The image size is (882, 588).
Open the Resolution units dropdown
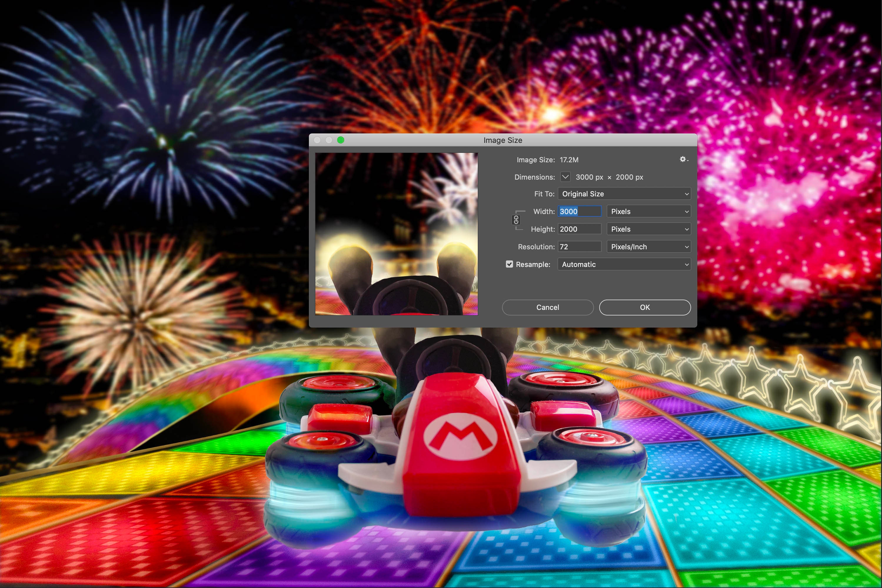point(648,246)
